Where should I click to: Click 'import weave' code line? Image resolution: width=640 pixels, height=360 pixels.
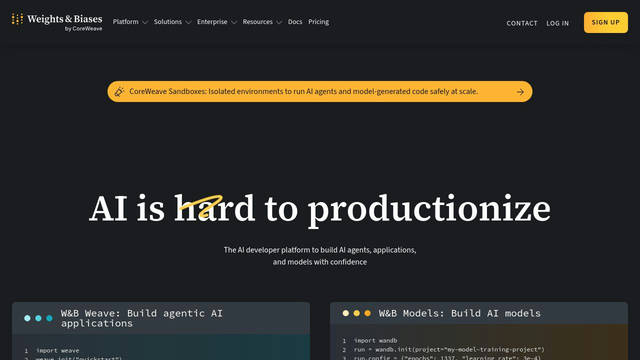(58, 351)
